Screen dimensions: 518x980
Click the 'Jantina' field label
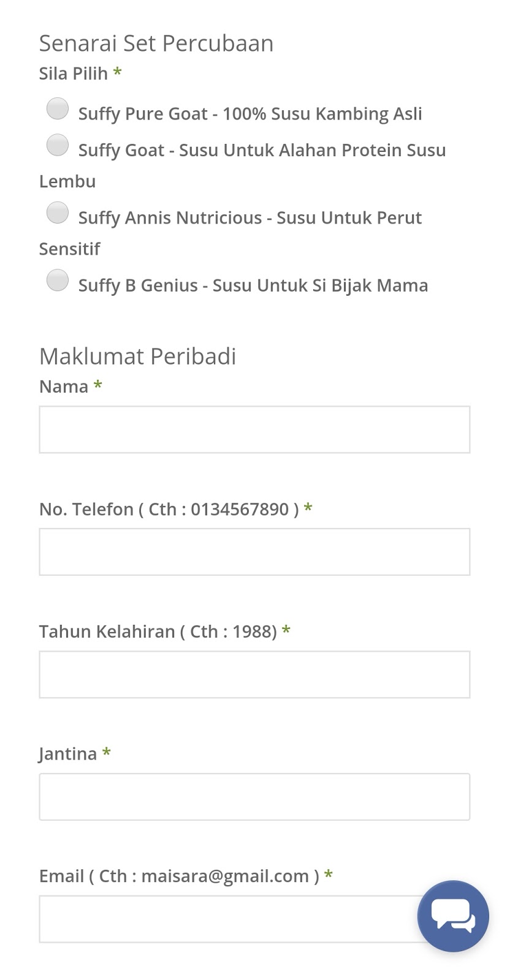point(68,753)
